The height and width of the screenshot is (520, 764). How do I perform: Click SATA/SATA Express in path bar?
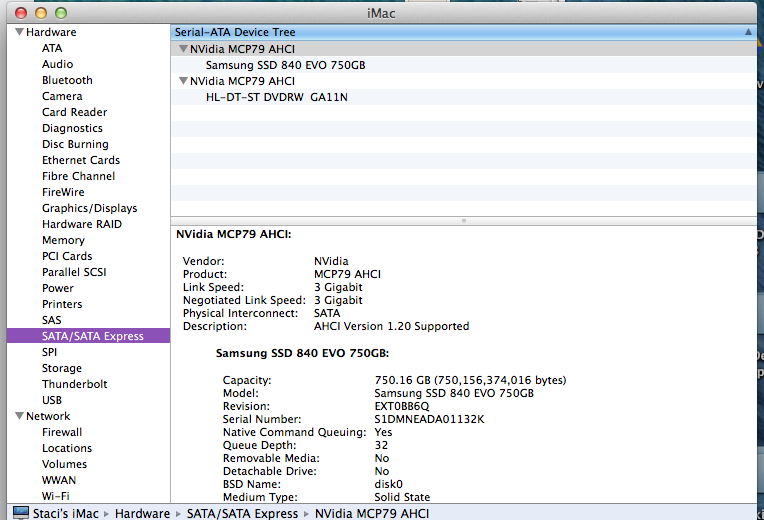(x=242, y=514)
